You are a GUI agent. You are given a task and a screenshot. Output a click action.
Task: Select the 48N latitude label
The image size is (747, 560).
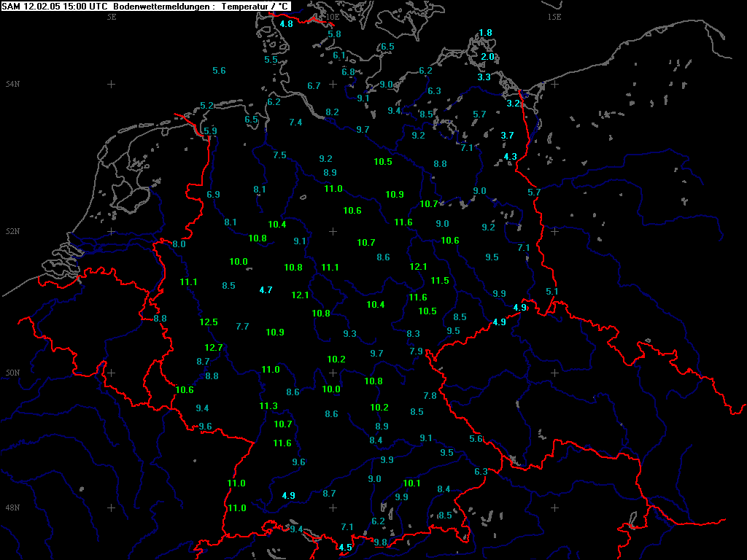point(12,507)
